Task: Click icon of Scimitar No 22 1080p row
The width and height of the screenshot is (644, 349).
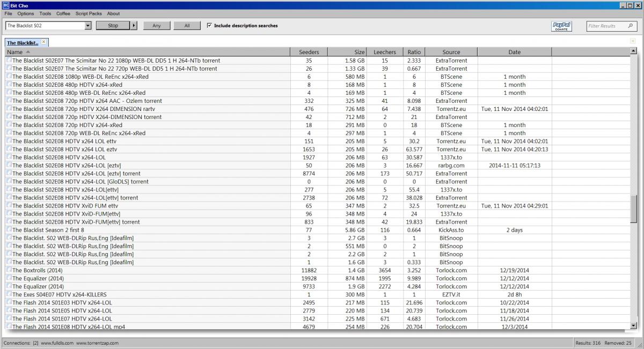Action: click(x=9, y=61)
